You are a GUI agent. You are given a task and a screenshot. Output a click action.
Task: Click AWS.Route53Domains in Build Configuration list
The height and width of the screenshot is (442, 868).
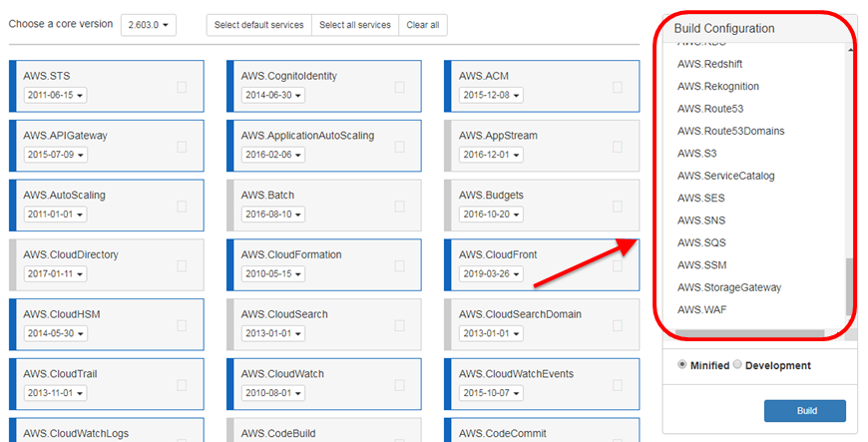click(x=730, y=132)
